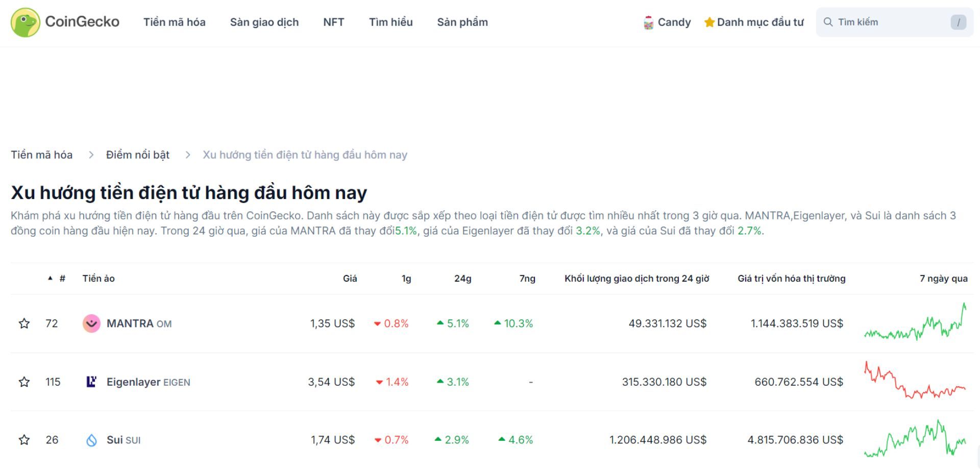
Task: Toggle the favorite star for Eigenlayer
Action: click(24, 381)
